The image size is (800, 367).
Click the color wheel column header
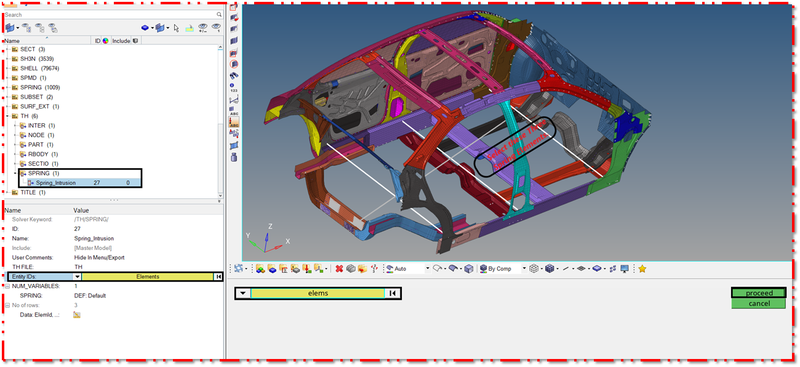coord(106,40)
